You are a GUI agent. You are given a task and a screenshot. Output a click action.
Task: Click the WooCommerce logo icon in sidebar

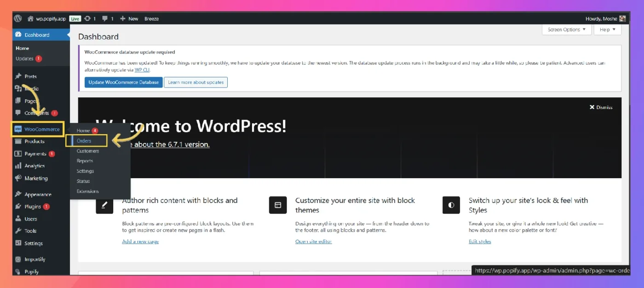18,129
